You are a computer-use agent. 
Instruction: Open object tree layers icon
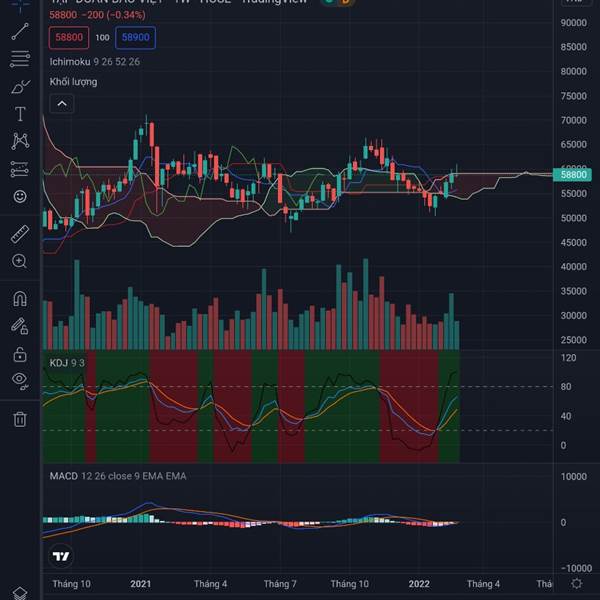[20, 593]
